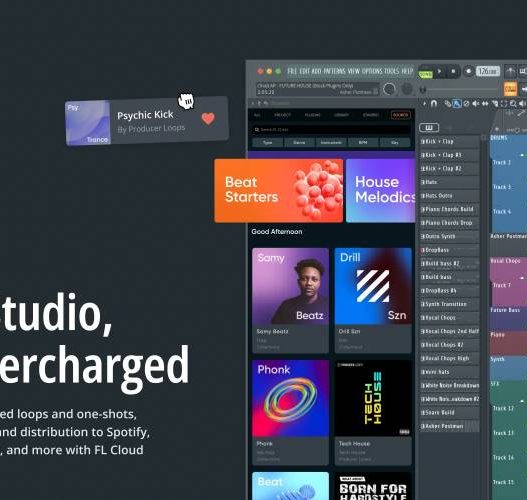The image size is (527, 500).
Task: Open the Phonk collection thumbnail
Action: [290, 399]
